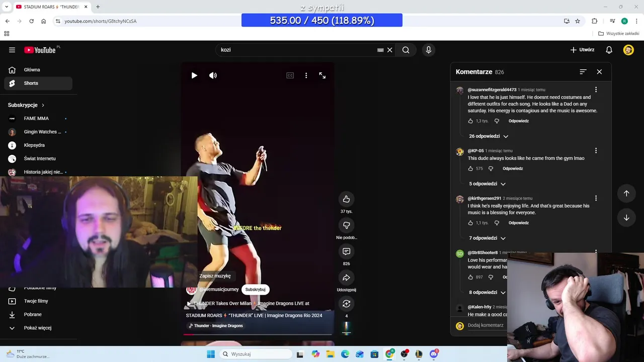Toggle closed captions on the Short

click(290, 75)
